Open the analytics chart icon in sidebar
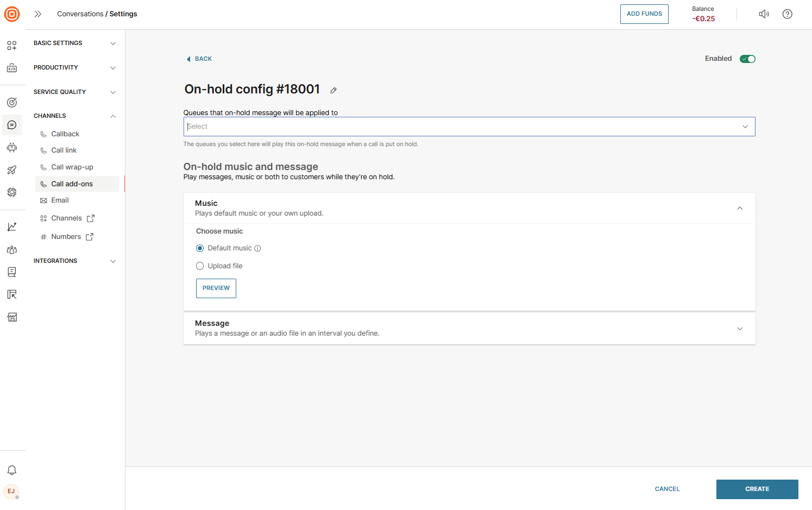The image size is (812, 510). pos(12,227)
